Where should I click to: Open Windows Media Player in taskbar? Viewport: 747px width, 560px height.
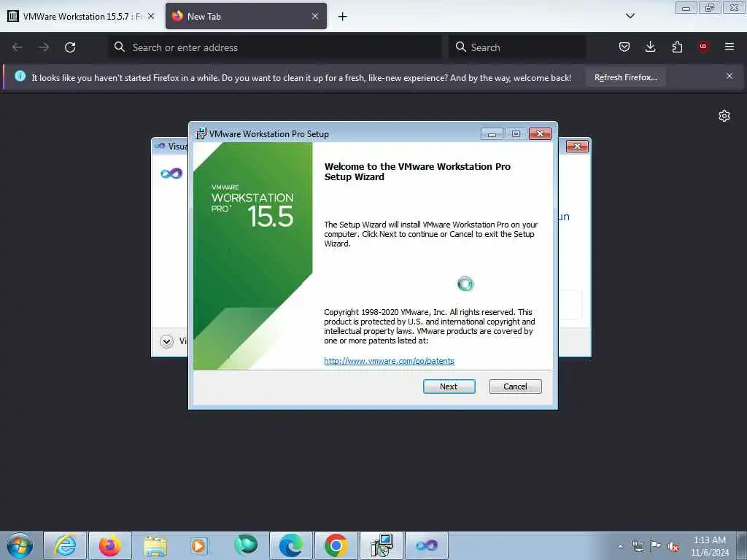[x=198, y=545]
